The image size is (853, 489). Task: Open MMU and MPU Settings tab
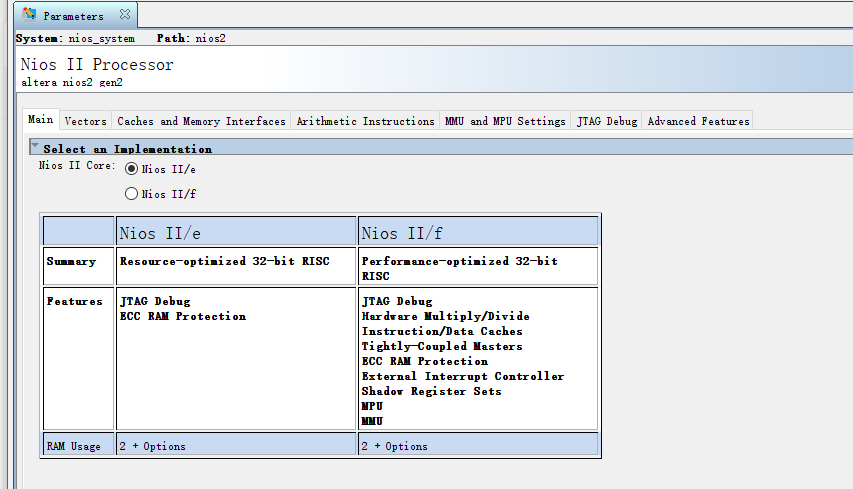coord(505,121)
